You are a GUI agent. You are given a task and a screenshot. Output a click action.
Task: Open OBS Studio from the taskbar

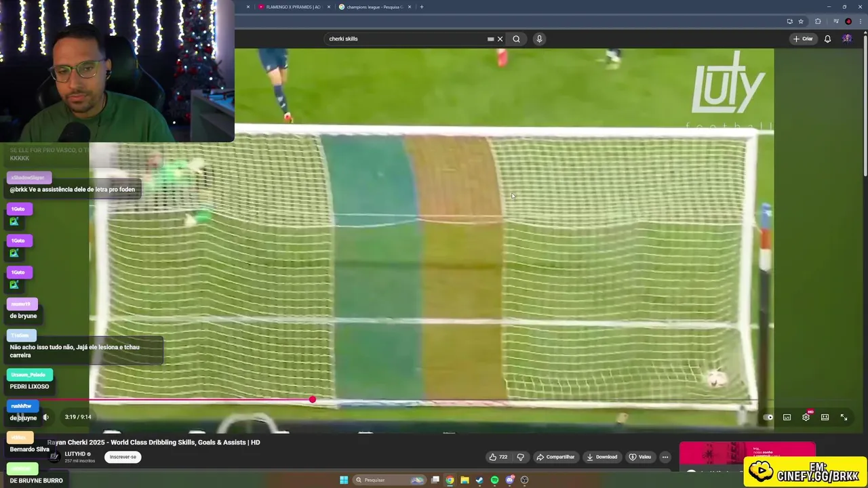(524, 480)
